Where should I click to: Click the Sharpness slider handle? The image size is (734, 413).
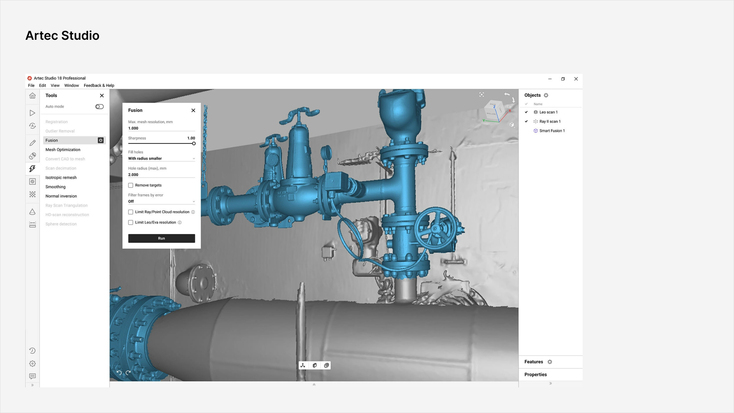193,144
